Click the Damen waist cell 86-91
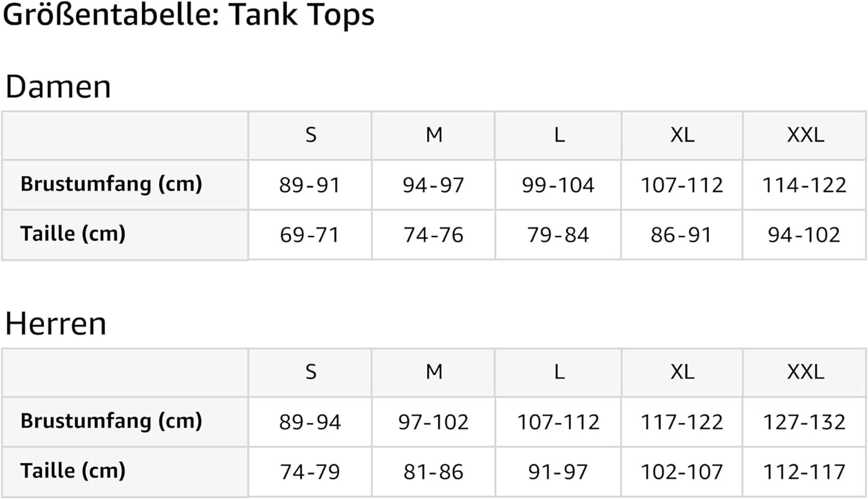868x499 pixels. [x=681, y=235]
